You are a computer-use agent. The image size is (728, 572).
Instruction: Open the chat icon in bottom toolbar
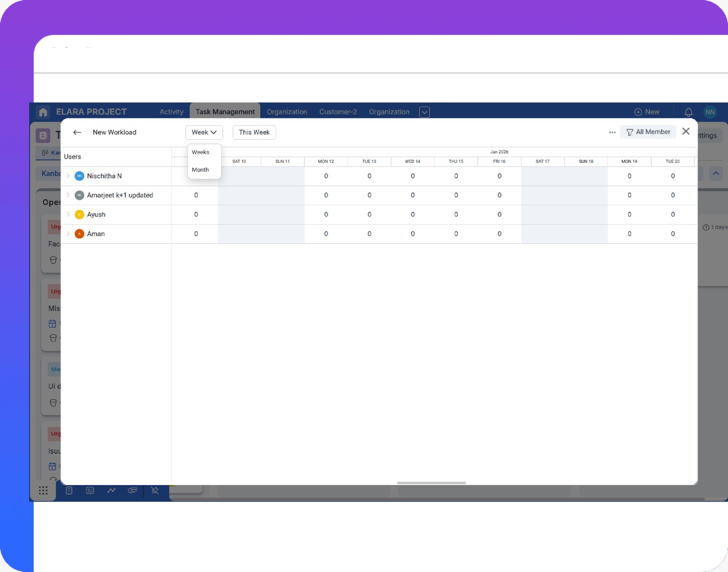tap(132, 490)
